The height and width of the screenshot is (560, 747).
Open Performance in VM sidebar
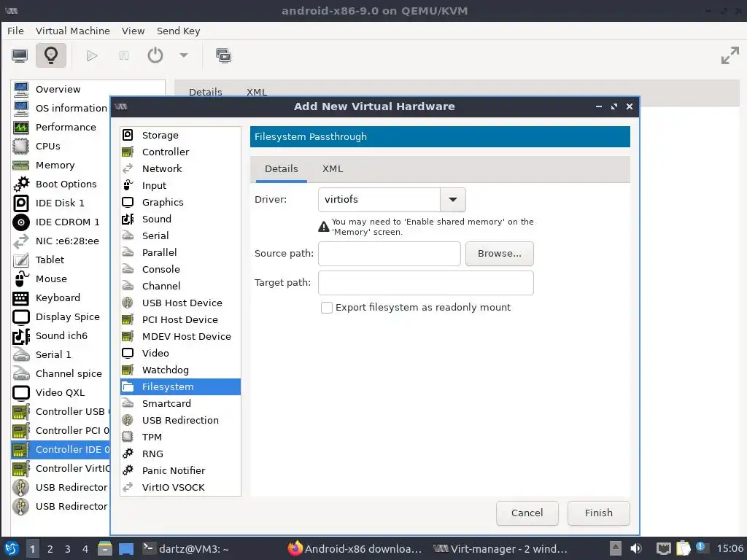pyautogui.click(x=61, y=127)
